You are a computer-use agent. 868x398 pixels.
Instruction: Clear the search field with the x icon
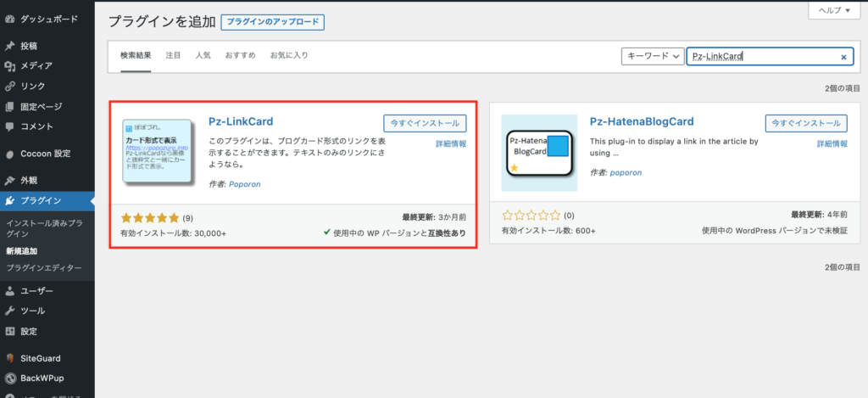[843, 57]
